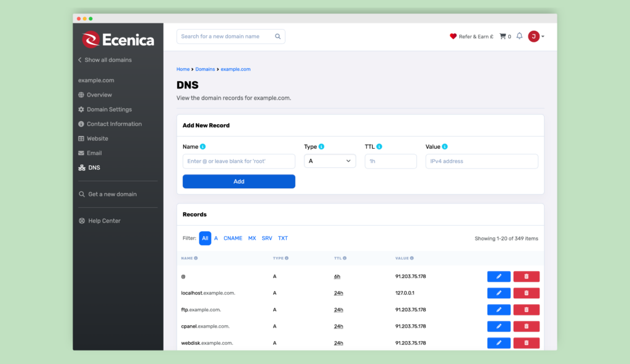The height and width of the screenshot is (364, 630).
Task: Click info icon in VALUE column header
Action: pos(412,258)
